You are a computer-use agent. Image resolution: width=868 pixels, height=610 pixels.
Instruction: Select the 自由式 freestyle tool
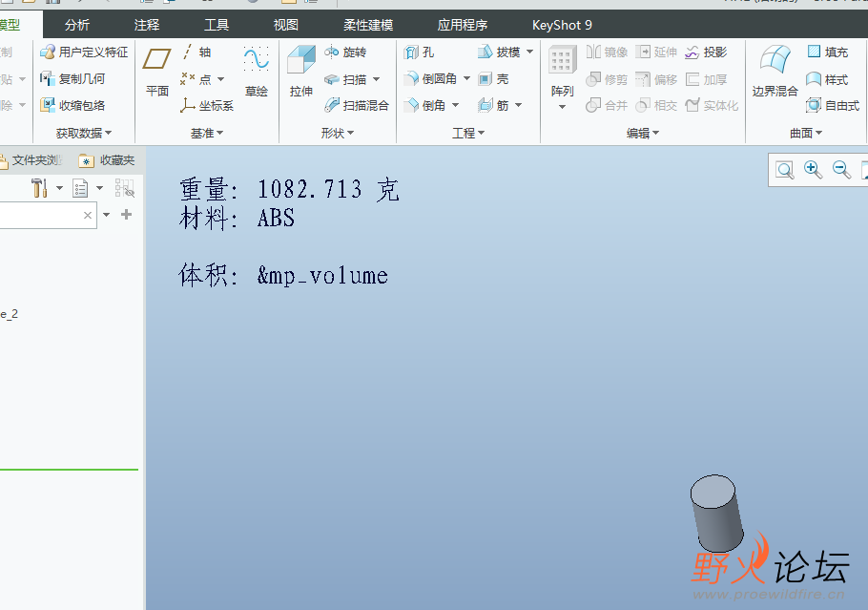click(x=833, y=105)
